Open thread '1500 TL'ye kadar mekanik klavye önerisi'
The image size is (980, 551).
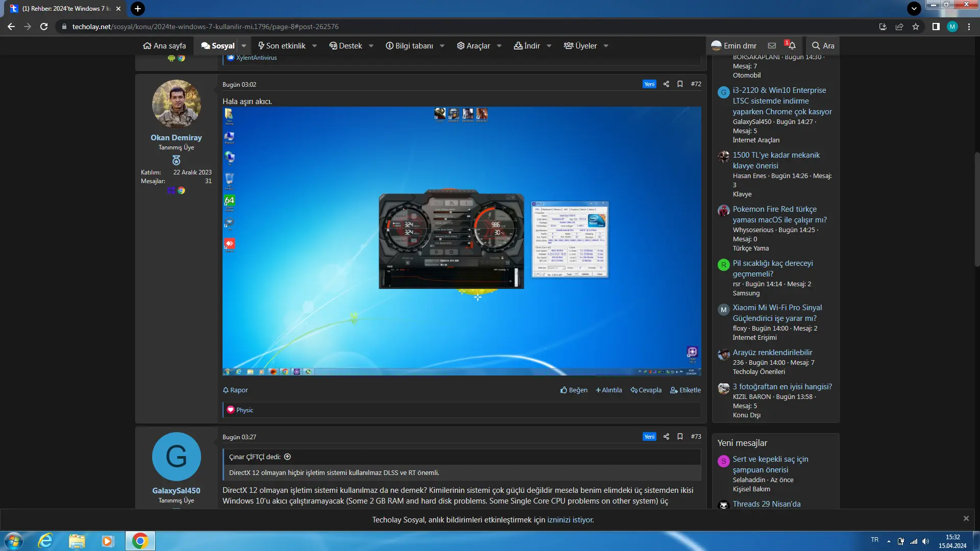776,160
